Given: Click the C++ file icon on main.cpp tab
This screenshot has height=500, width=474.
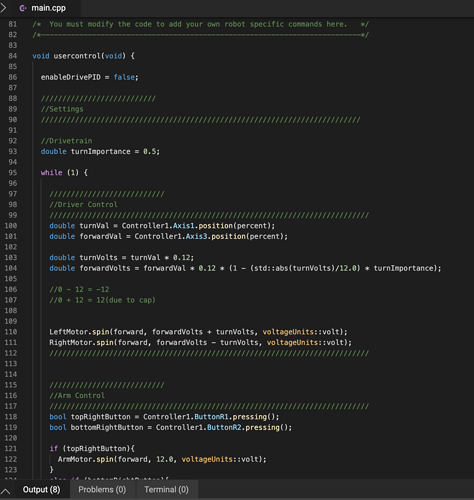Looking at the screenshot, I should coord(23,8).
